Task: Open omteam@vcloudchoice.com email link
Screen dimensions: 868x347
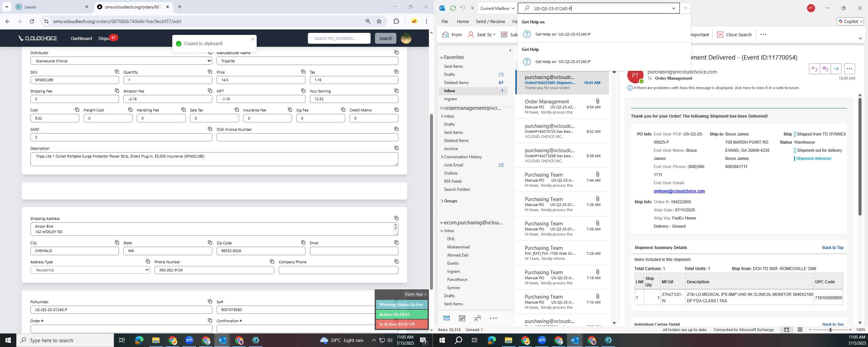Action: click(679, 191)
